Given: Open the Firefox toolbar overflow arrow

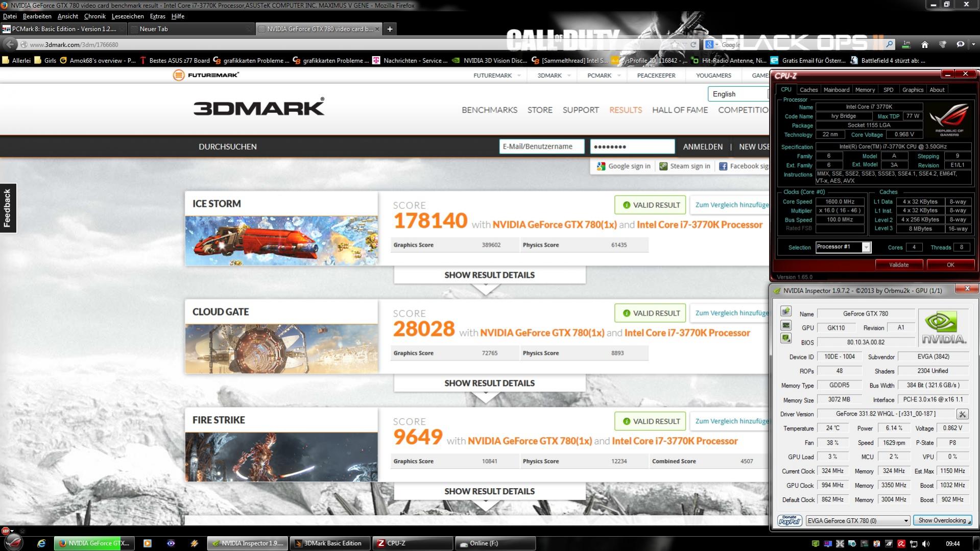Looking at the screenshot, I should (973, 44).
